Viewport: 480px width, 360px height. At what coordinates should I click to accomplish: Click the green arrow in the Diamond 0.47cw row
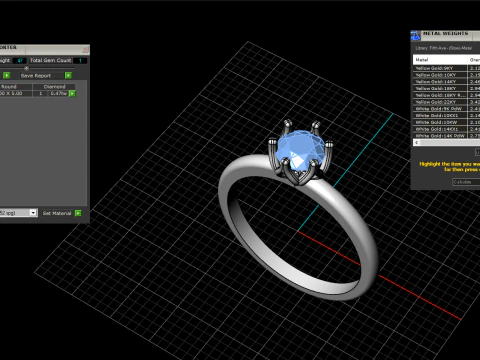(x=72, y=94)
